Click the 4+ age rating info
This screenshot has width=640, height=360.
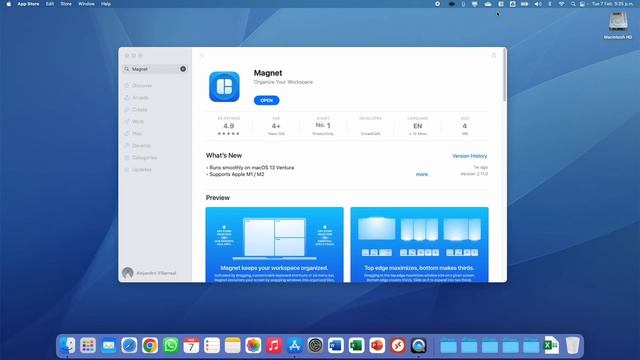click(x=276, y=126)
